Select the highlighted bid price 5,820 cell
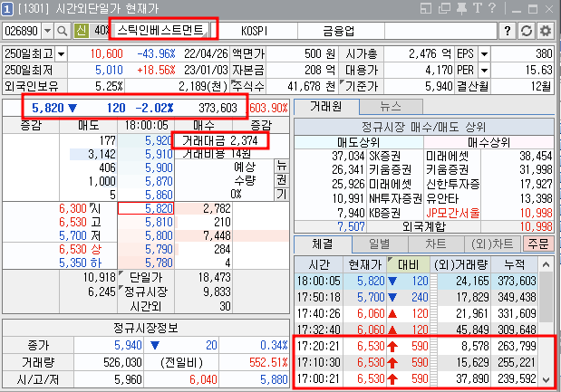Screen dimensions: 561x392 pyautogui.click(x=146, y=208)
